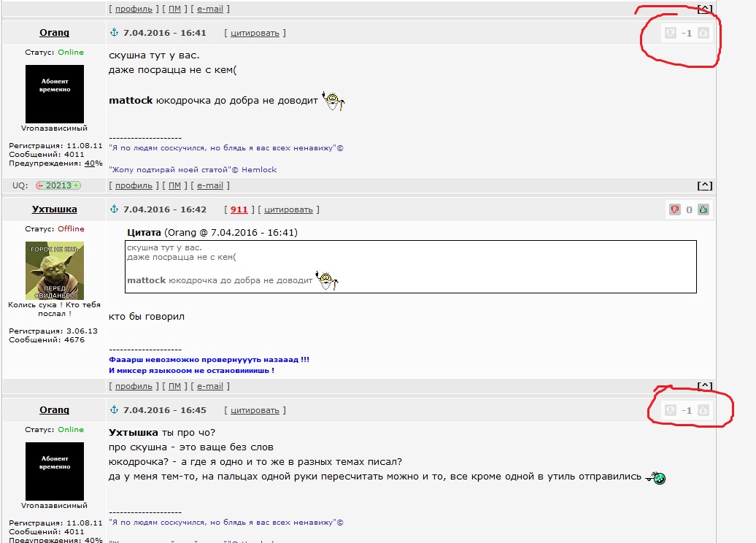Screen dimensions: 756x543
Task: Click anchor permalink icon of 16:41 post
Action: [x=115, y=32]
